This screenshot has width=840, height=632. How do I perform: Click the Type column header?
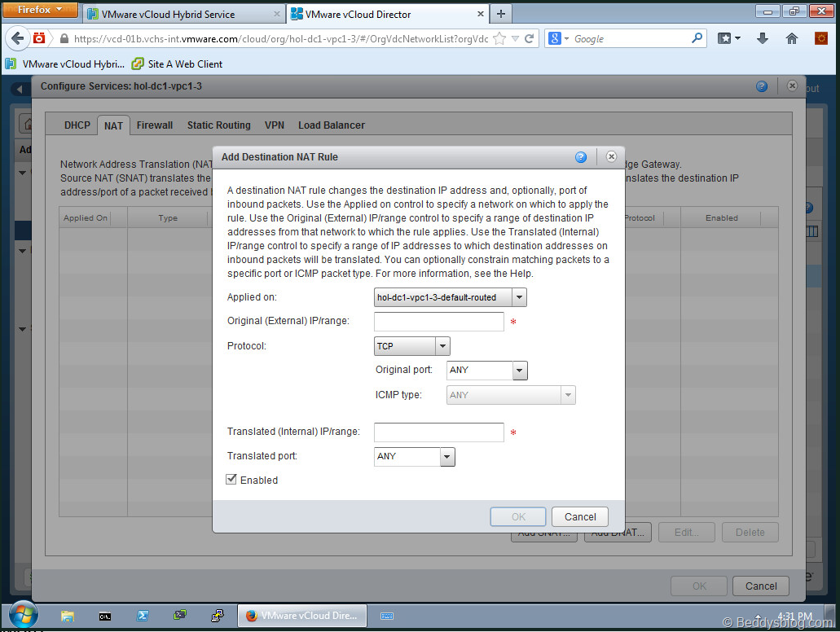(x=168, y=218)
